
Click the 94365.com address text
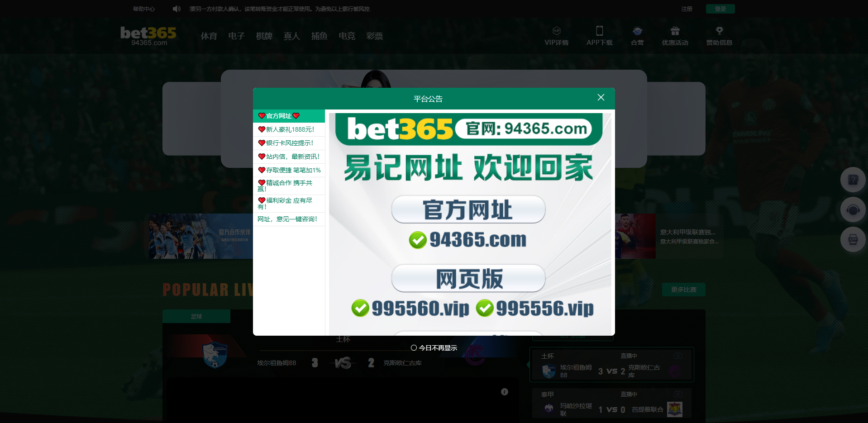[478, 240]
